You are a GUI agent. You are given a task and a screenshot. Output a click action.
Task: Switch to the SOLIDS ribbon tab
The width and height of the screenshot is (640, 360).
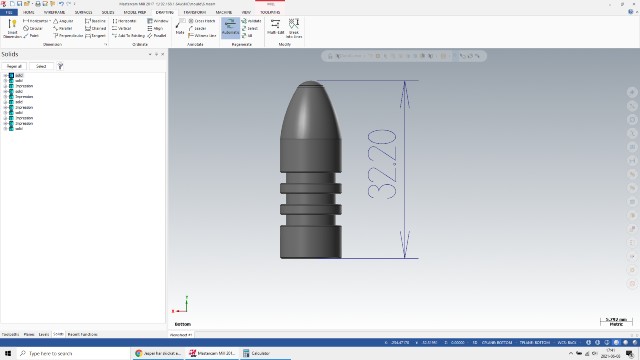click(x=108, y=12)
